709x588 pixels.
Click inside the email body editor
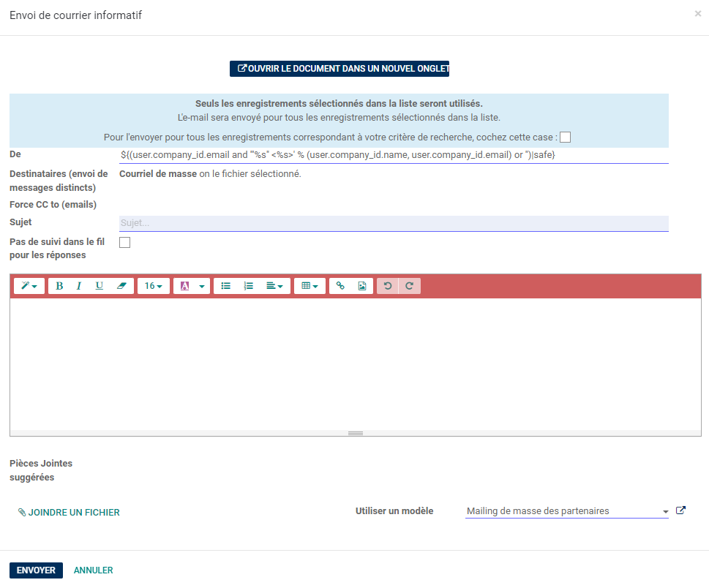[356, 363]
